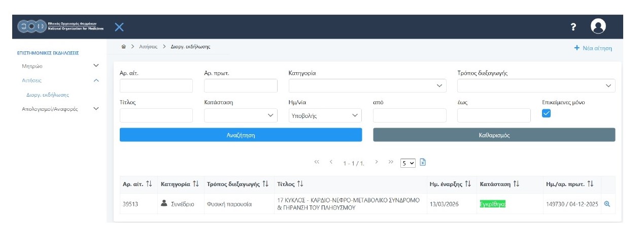
Task: Open the user profile avatar icon
Action: tap(598, 26)
